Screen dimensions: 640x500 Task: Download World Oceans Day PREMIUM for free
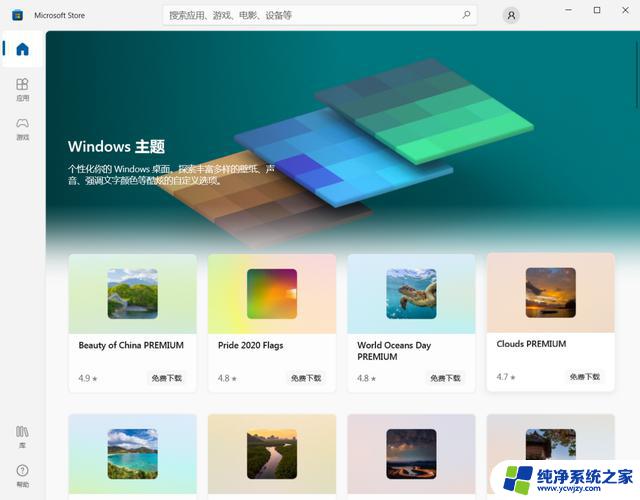(x=445, y=378)
